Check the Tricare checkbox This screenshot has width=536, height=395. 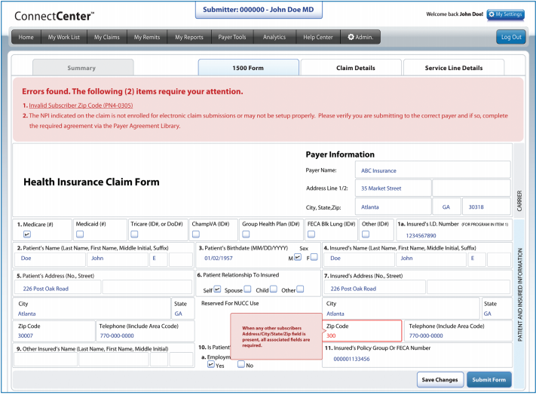134,234
